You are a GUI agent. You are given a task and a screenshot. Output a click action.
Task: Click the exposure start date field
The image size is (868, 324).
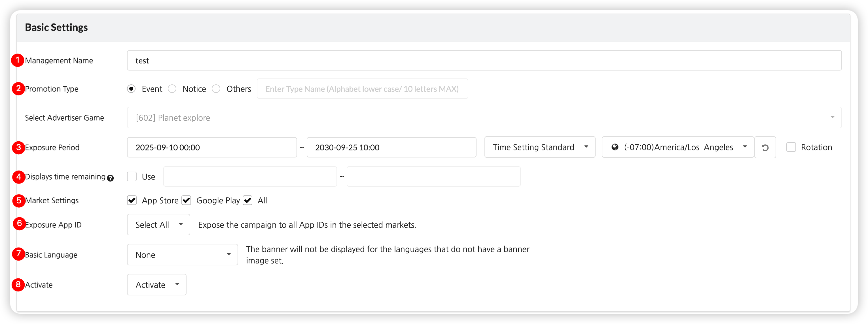tap(211, 148)
